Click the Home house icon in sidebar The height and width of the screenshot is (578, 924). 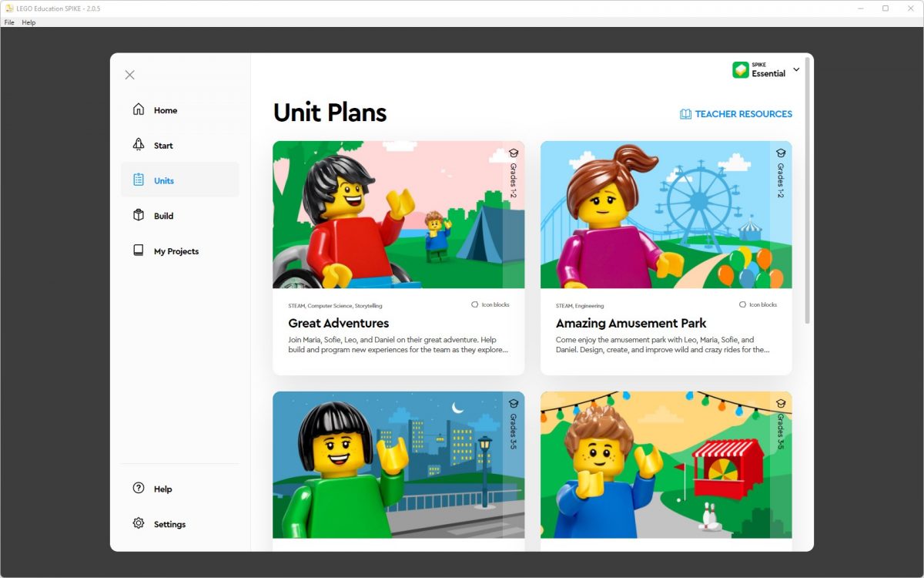point(139,109)
